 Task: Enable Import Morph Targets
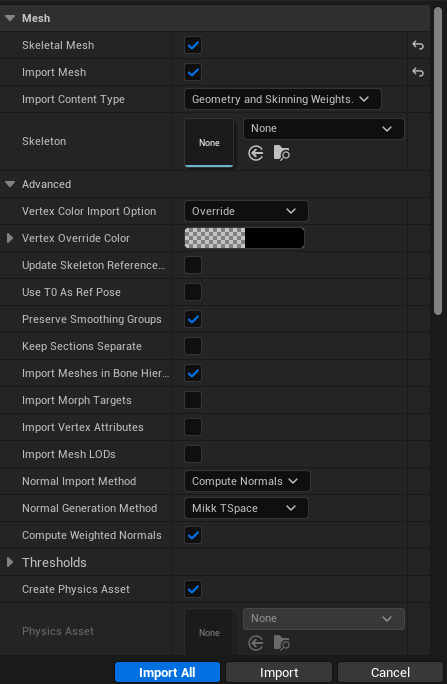(x=193, y=400)
